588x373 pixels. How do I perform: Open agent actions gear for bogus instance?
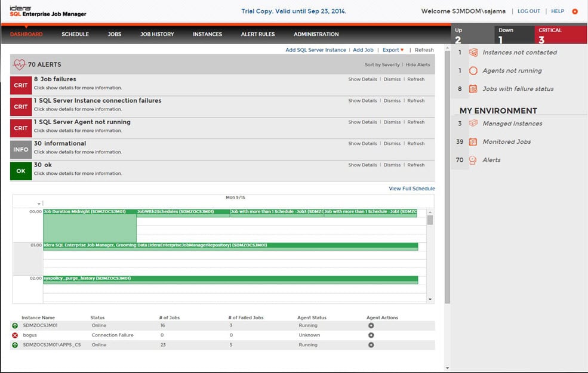[371, 335]
